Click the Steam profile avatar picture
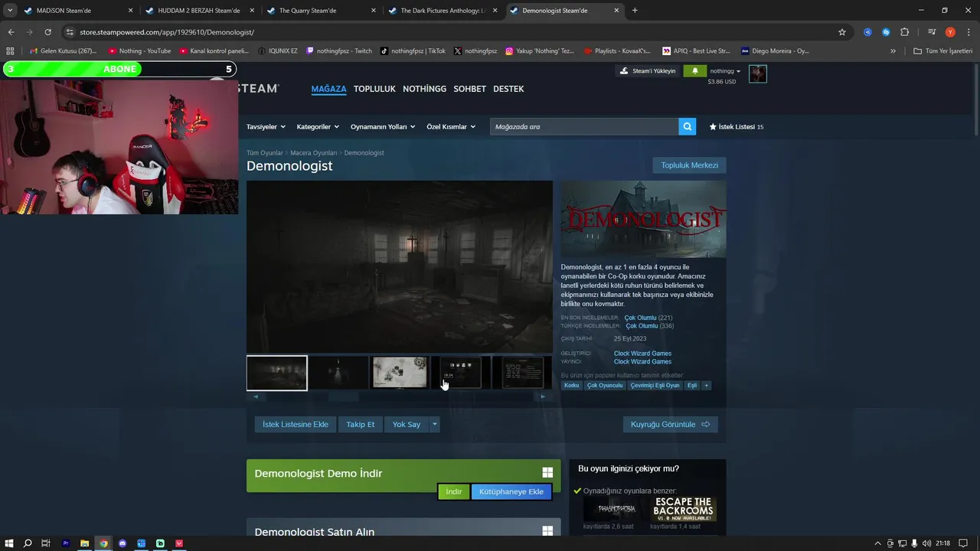Viewport: 980px width, 551px height. 757,73
